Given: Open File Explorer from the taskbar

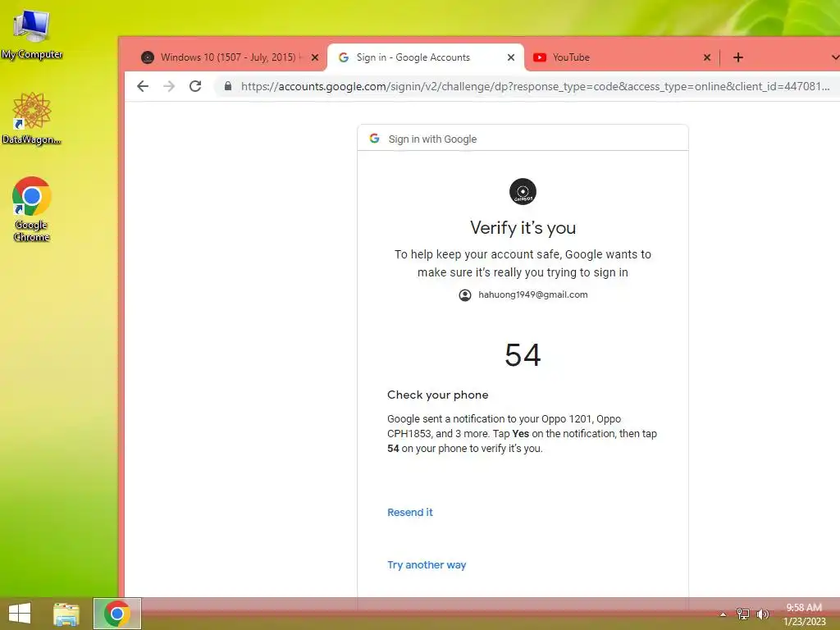Looking at the screenshot, I should [x=66, y=614].
